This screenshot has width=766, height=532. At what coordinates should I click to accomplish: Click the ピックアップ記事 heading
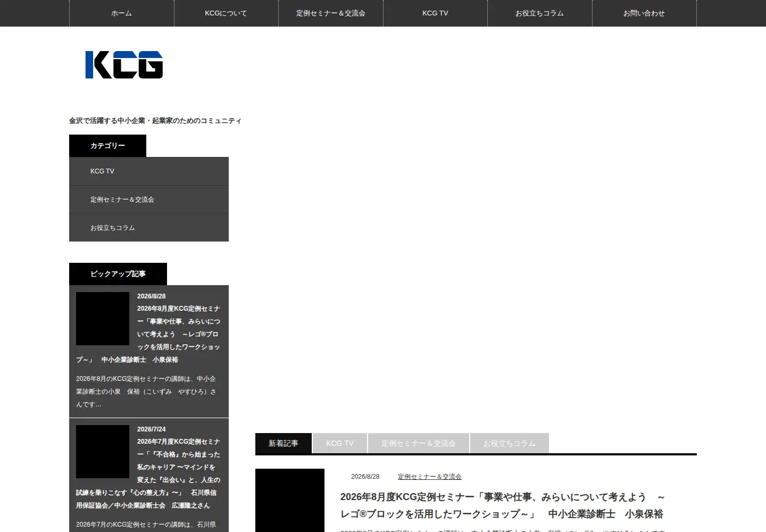pos(118,274)
